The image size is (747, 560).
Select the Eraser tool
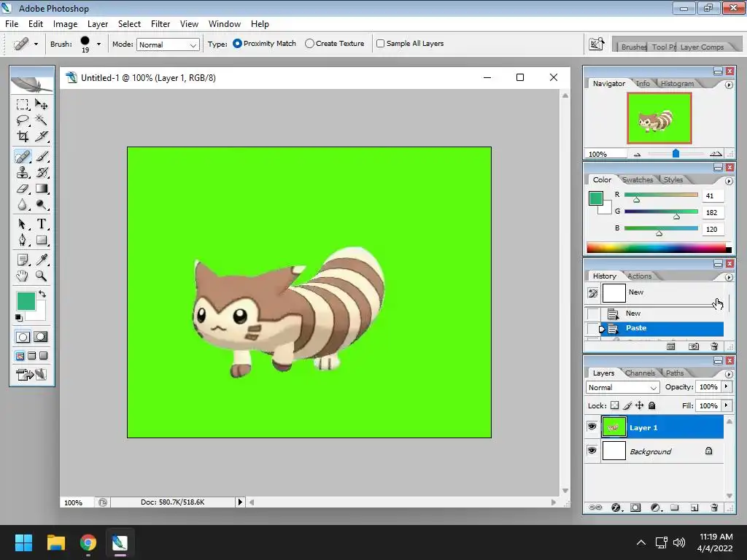point(22,189)
